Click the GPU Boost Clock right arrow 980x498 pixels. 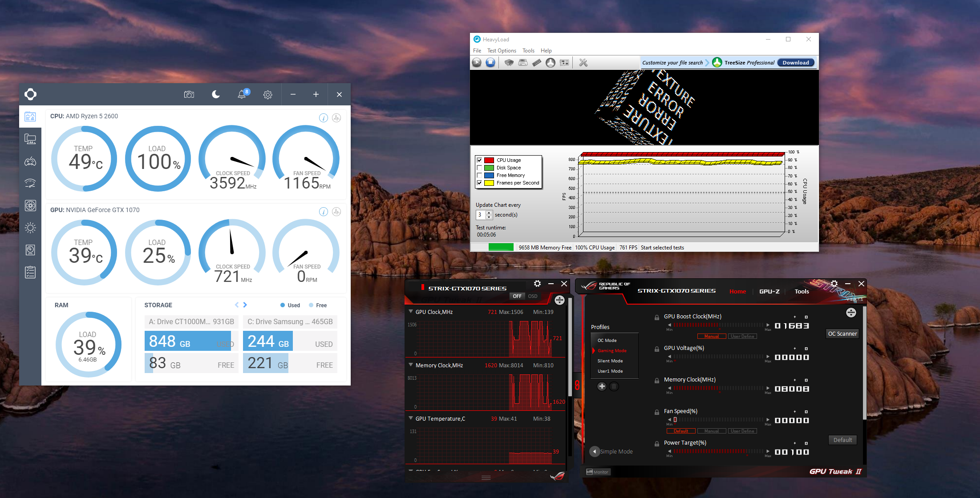pyautogui.click(x=768, y=325)
